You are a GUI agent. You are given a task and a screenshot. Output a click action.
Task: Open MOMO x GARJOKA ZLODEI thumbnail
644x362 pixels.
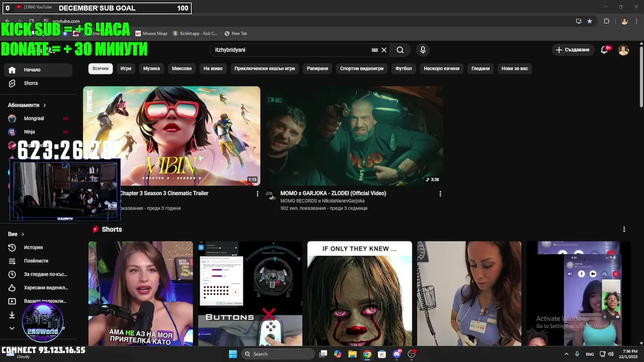355,136
